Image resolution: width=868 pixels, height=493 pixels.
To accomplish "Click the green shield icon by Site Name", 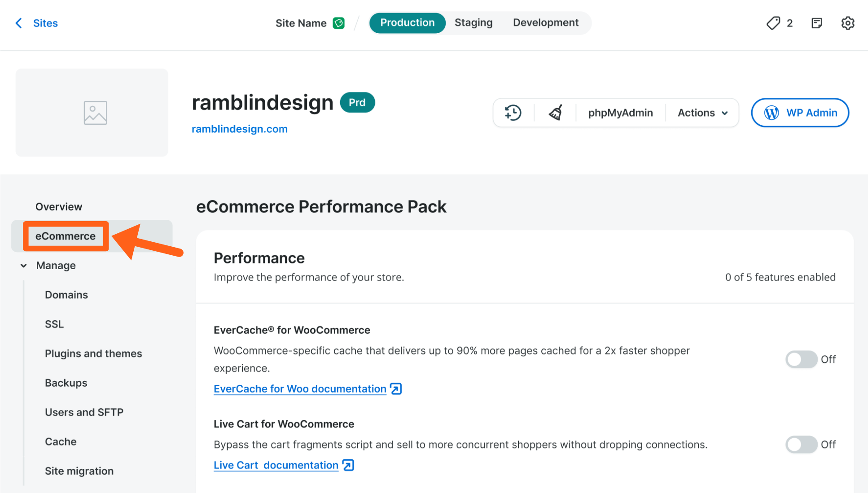I will point(339,23).
